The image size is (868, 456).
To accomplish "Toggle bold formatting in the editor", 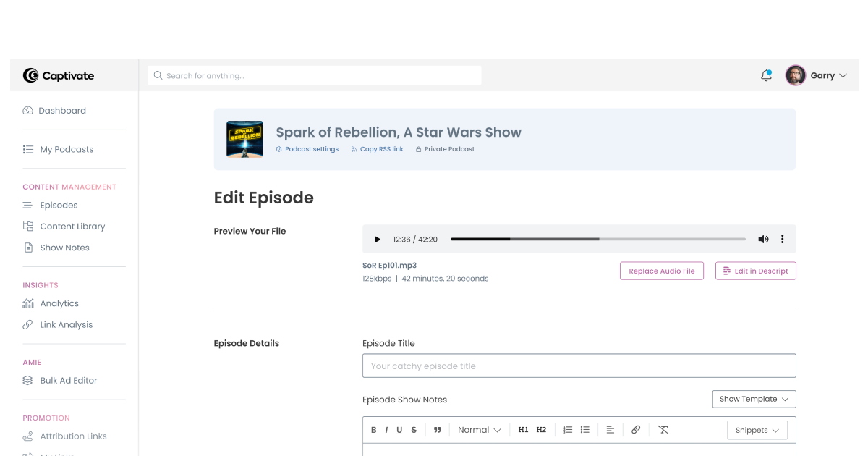I will tap(373, 429).
